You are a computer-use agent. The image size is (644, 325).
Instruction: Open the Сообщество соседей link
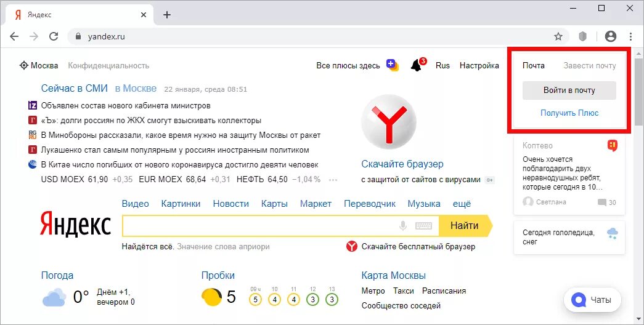(x=401, y=306)
